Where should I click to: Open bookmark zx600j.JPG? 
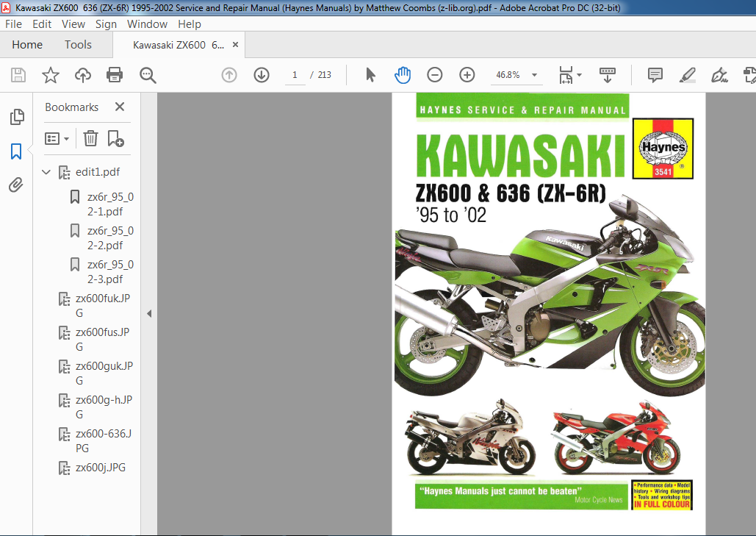pos(100,468)
